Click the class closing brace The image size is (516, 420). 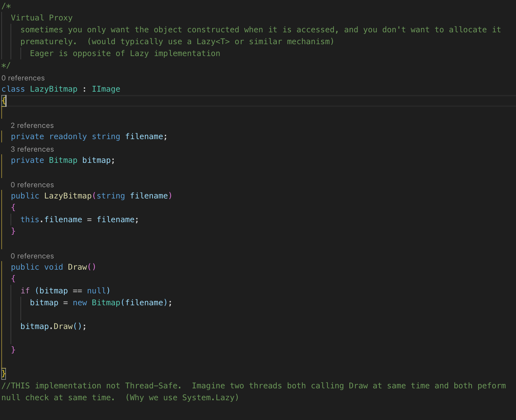click(x=4, y=374)
